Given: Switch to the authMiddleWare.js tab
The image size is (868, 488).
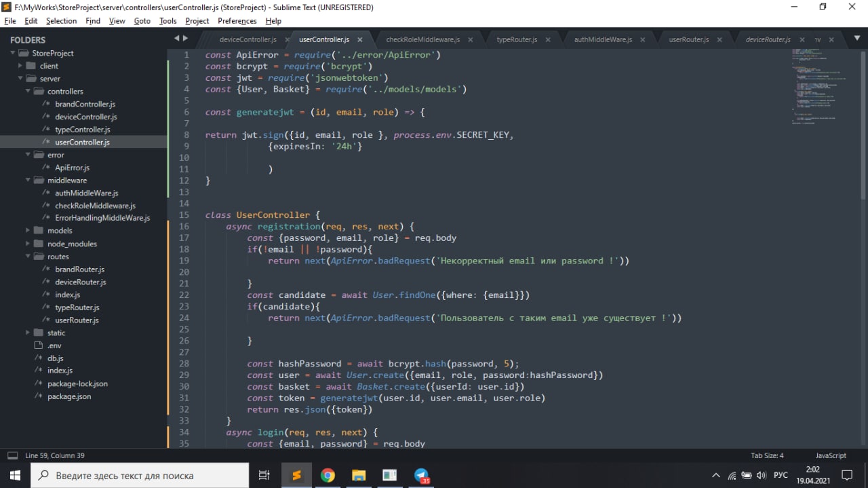Looking at the screenshot, I should coord(603,39).
